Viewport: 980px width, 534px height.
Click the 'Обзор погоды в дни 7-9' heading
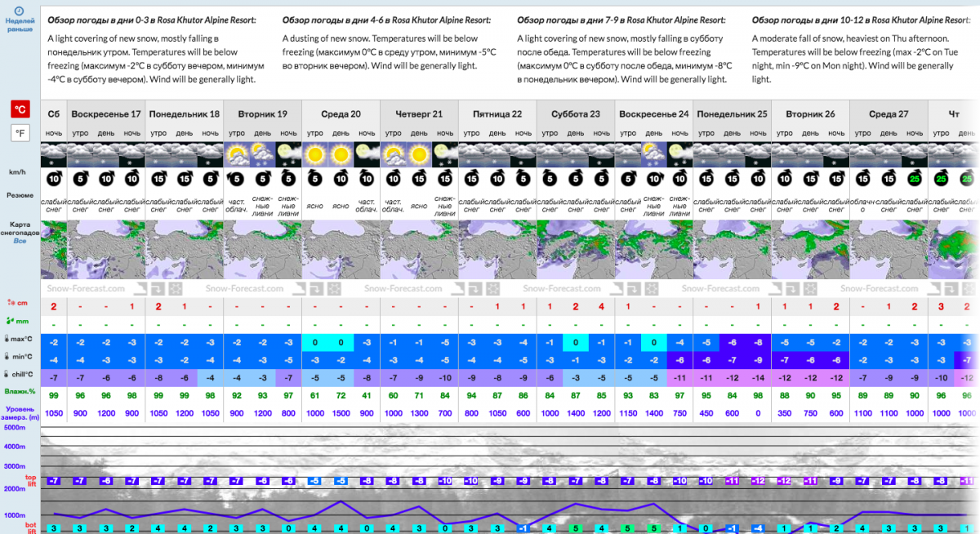point(621,20)
